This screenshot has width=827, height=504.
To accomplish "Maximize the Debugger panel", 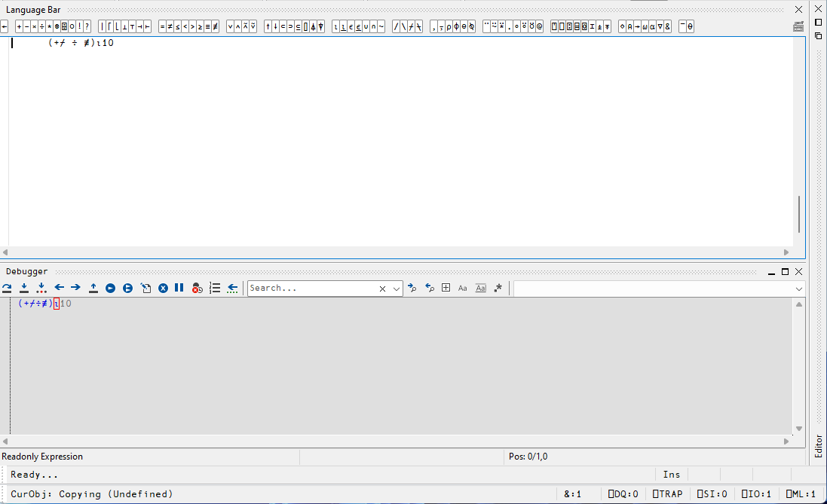I will [x=785, y=271].
